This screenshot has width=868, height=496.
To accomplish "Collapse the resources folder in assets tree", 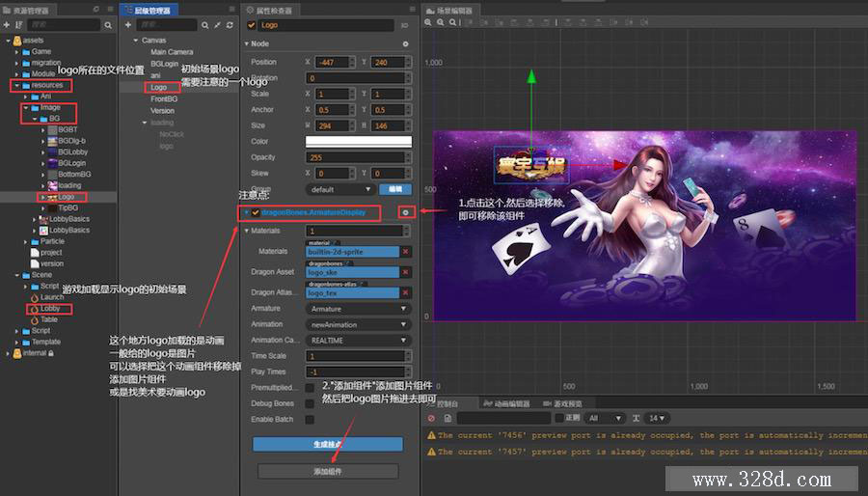I will pyautogui.click(x=16, y=85).
